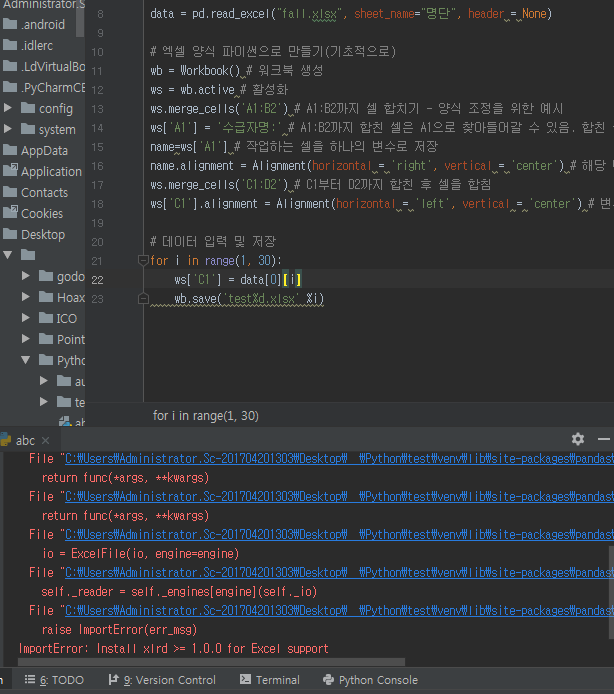
Task: Expand the system folder
Action: [x=8, y=129]
